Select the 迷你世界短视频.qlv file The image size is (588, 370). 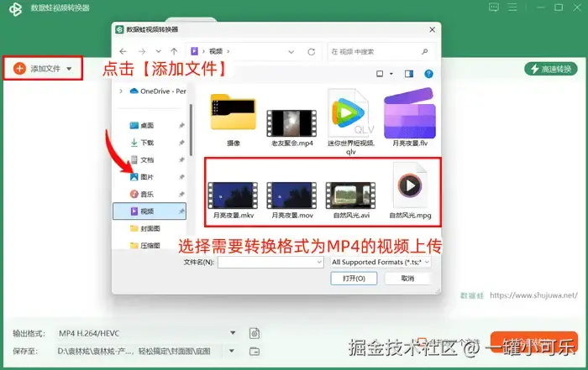[350, 122]
